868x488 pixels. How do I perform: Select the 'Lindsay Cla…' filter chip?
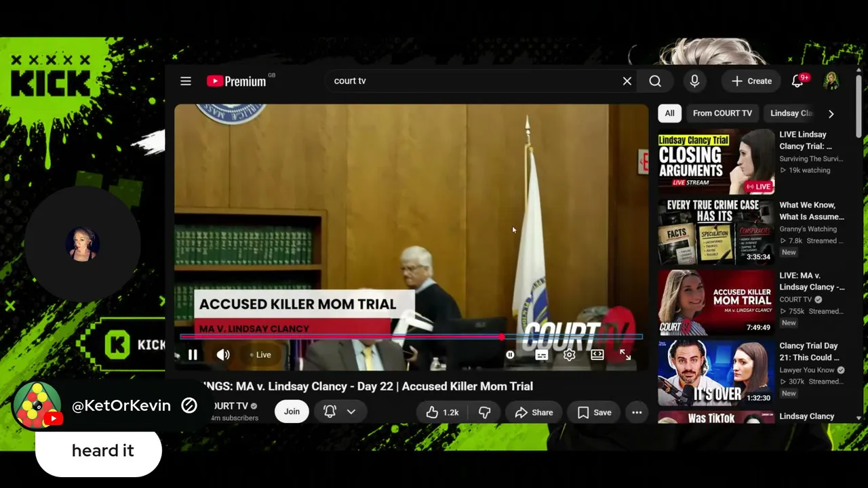(791, 113)
